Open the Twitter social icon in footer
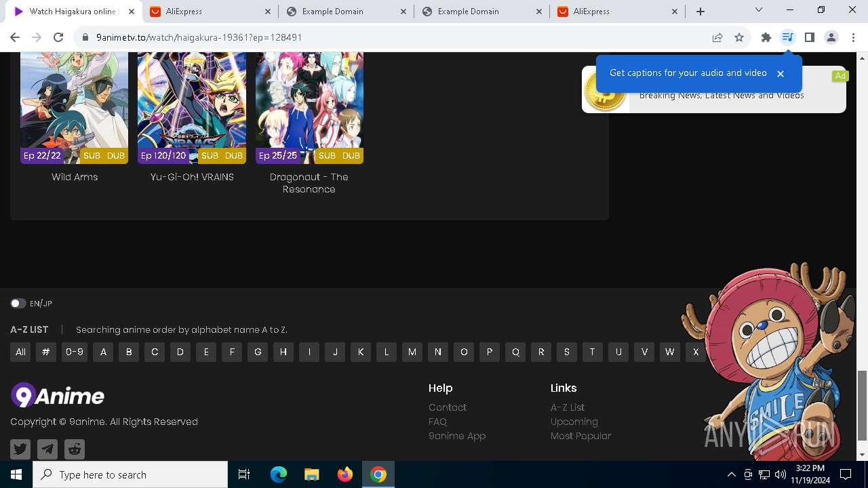The image size is (868, 488). click(x=20, y=449)
